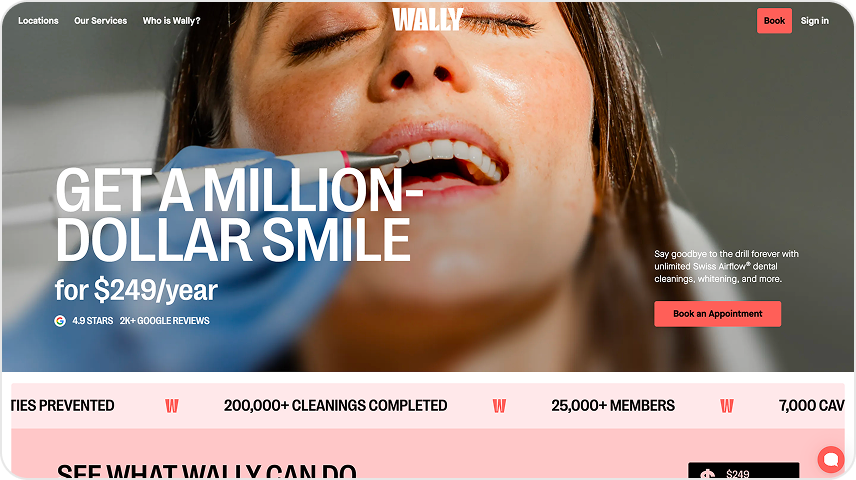The width and height of the screenshot is (856, 480).
Task: Click the 2K+ Google Reviews text
Action: point(165,321)
